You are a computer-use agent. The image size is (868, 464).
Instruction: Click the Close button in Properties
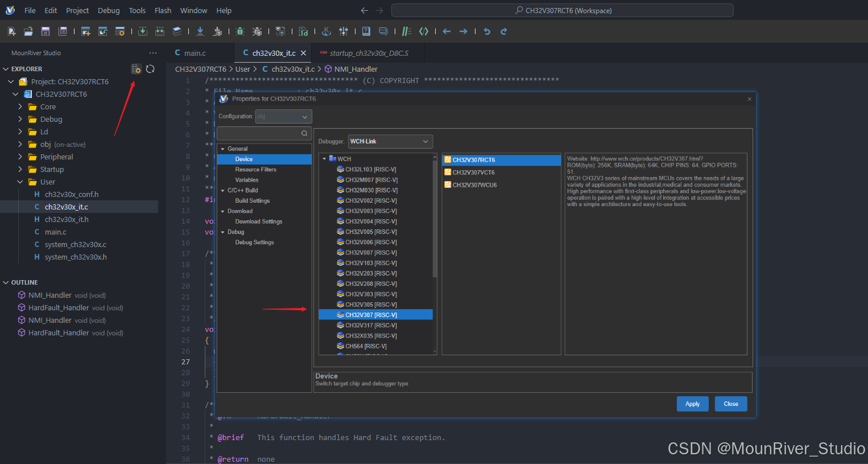click(x=731, y=404)
